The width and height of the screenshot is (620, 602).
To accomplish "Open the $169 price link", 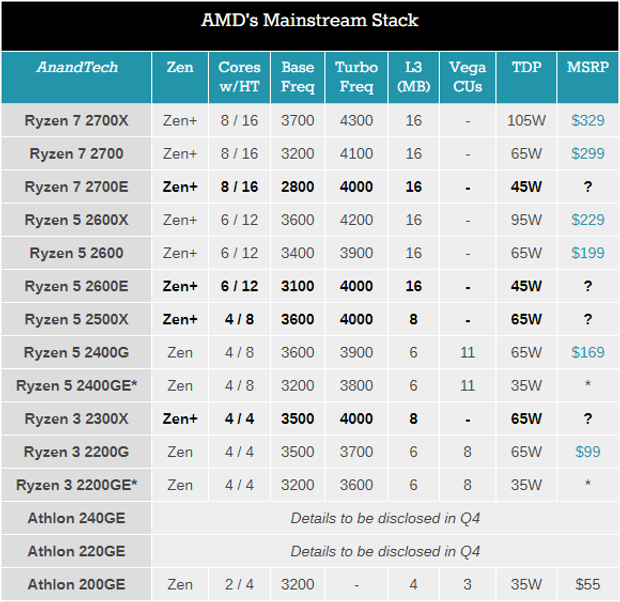I will pyautogui.click(x=587, y=352).
